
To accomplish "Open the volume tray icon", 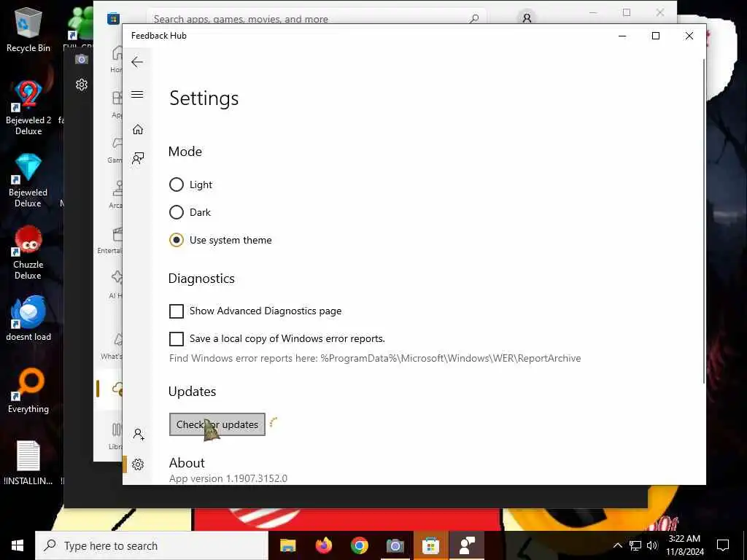I will coord(652,545).
